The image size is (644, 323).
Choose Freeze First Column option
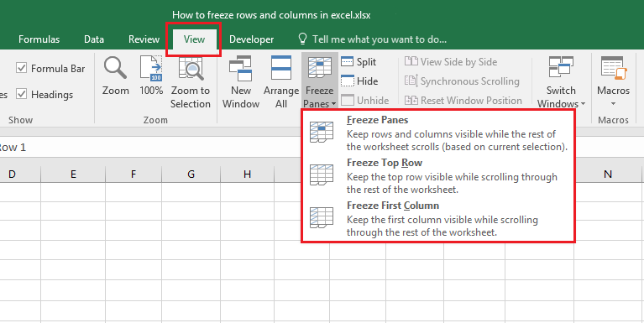click(x=437, y=218)
